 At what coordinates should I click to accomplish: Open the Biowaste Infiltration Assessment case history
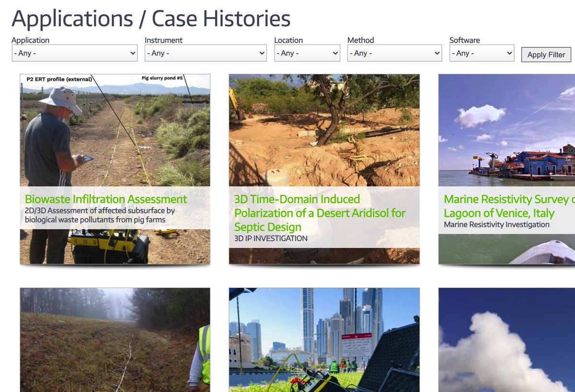(x=105, y=199)
